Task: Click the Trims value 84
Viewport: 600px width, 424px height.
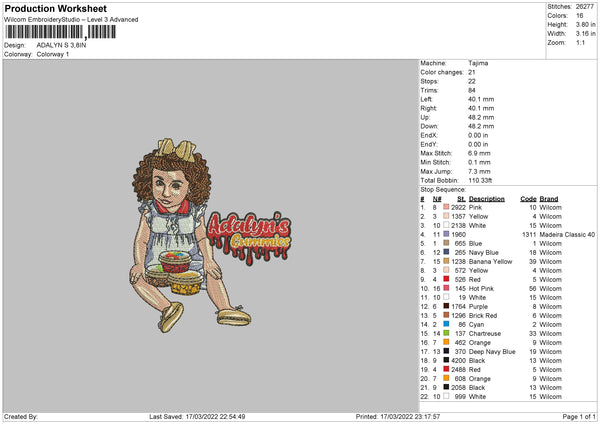Action: (x=472, y=90)
